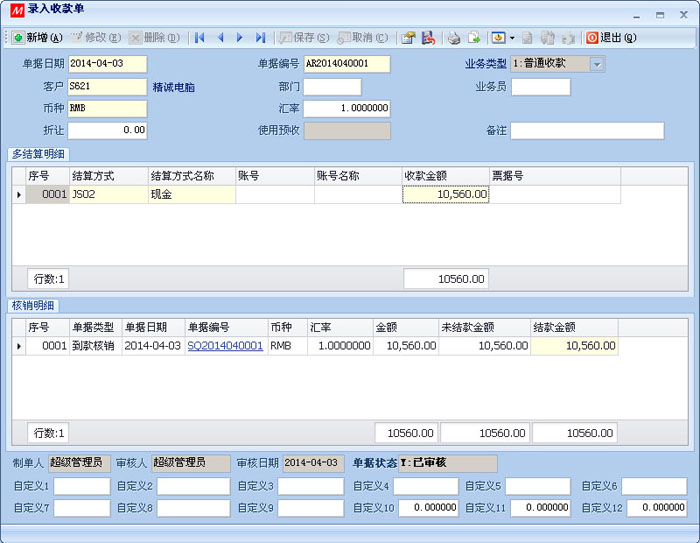Viewport: 700px width, 543px height.
Task: Click the 币种 field containing RMB
Action: pyautogui.click(x=108, y=109)
